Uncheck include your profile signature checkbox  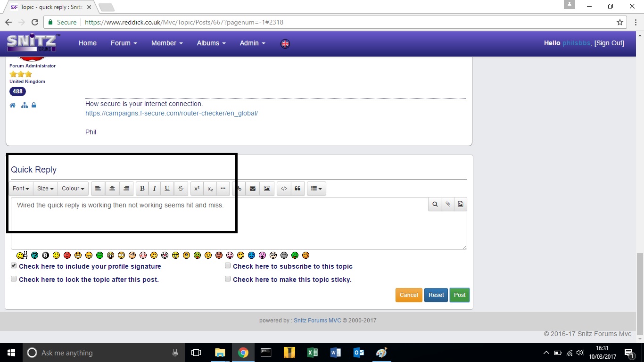[x=14, y=266]
